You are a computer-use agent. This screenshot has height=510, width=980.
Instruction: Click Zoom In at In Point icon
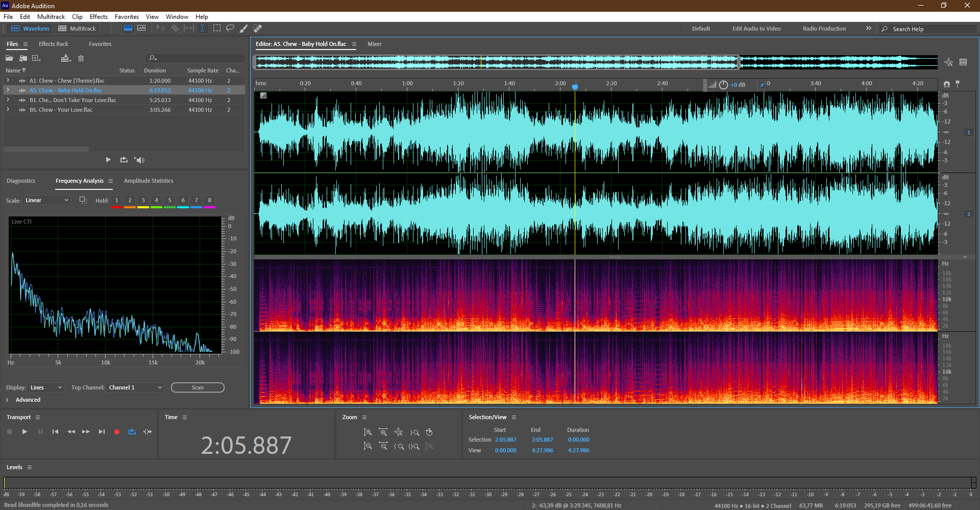coord(399,446)
